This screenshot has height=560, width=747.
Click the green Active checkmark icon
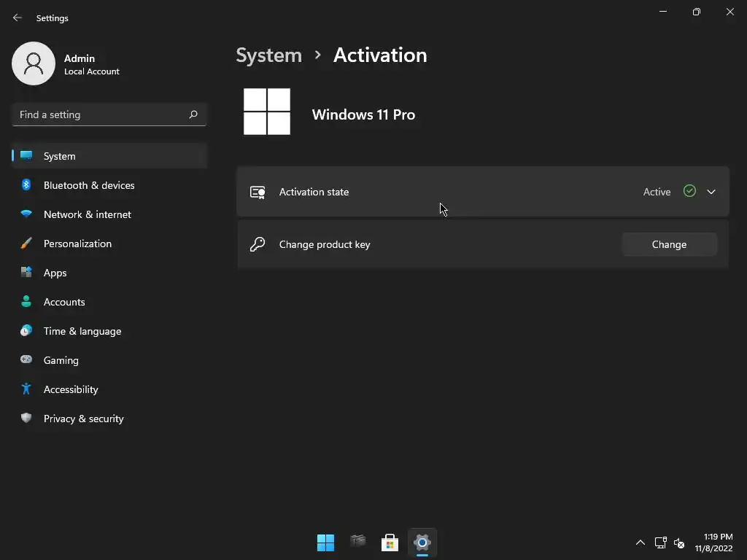coord(689,191)
